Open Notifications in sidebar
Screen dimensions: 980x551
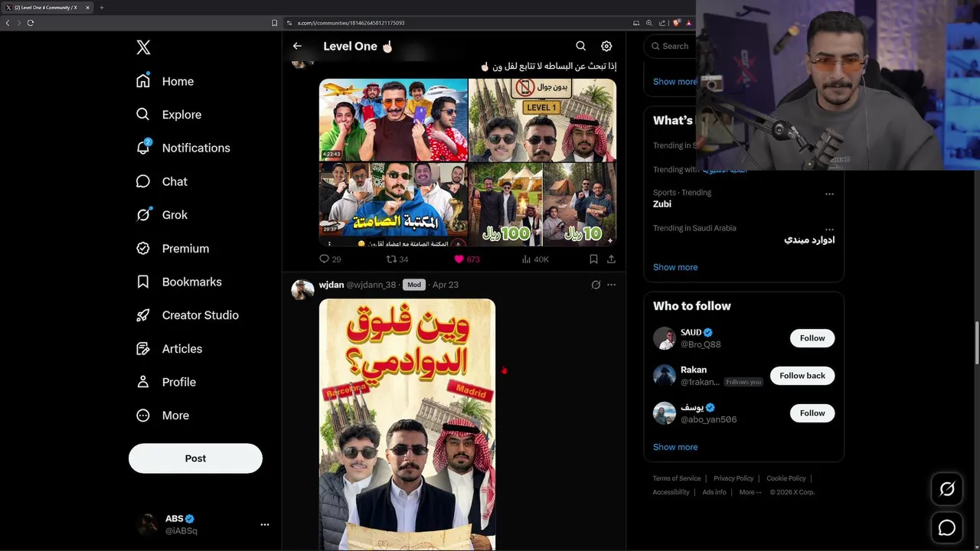click(x=183, y=148)
